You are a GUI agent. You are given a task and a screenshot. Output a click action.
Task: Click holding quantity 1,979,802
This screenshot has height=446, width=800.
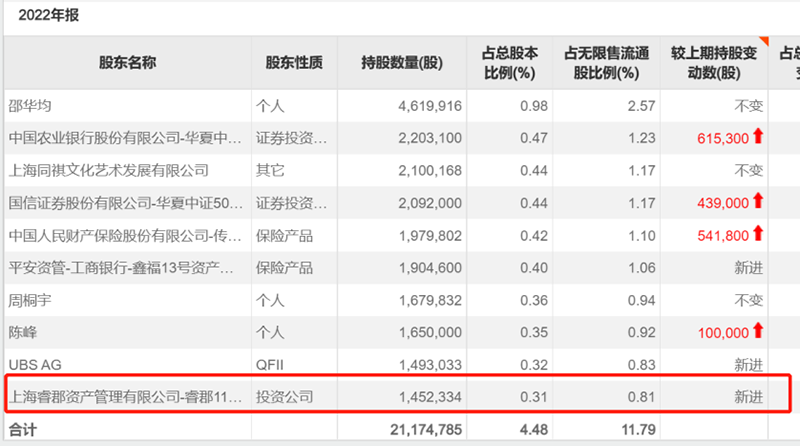click(x=430, y=236)
